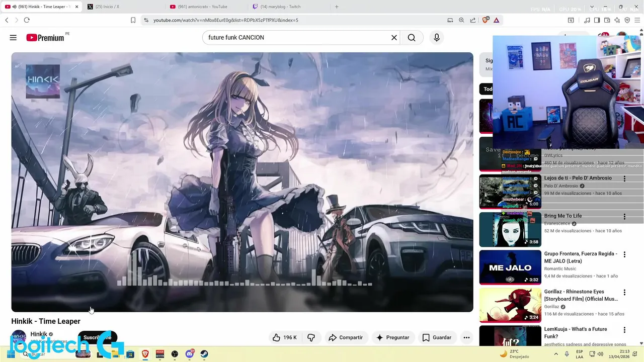Play ME JALO thumbnail
Screen dimensions: 644x362
(x=510, y=267)
